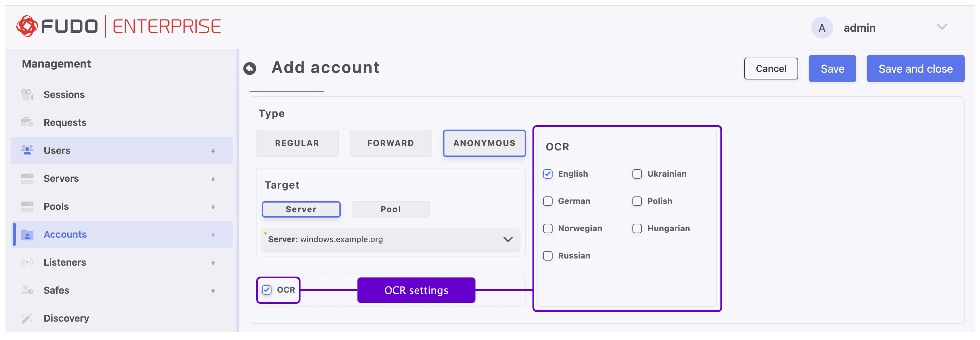
Task: Click the Servers icon in sidebar
Action: [x=27, y=178]
